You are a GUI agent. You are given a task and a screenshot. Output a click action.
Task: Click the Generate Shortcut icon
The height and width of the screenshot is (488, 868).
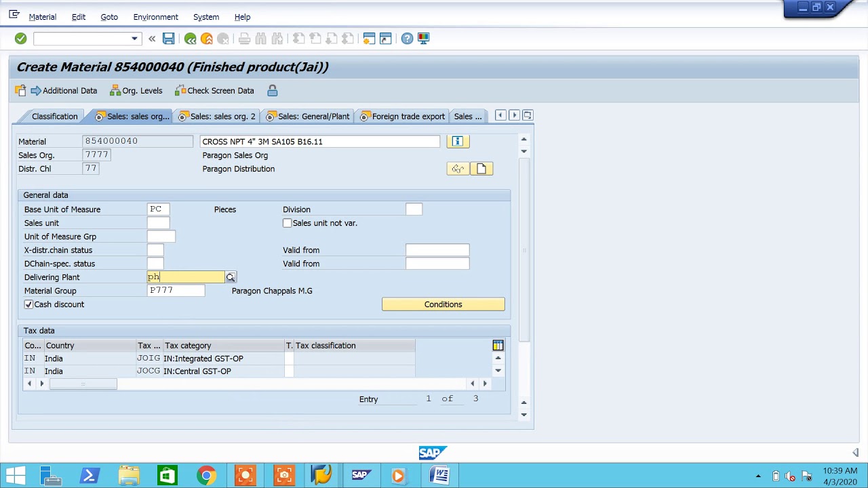385,39
